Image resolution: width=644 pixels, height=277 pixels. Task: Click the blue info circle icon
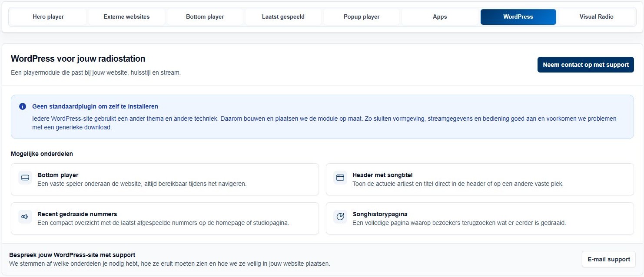pyautogui.click(x=23, y=106)
